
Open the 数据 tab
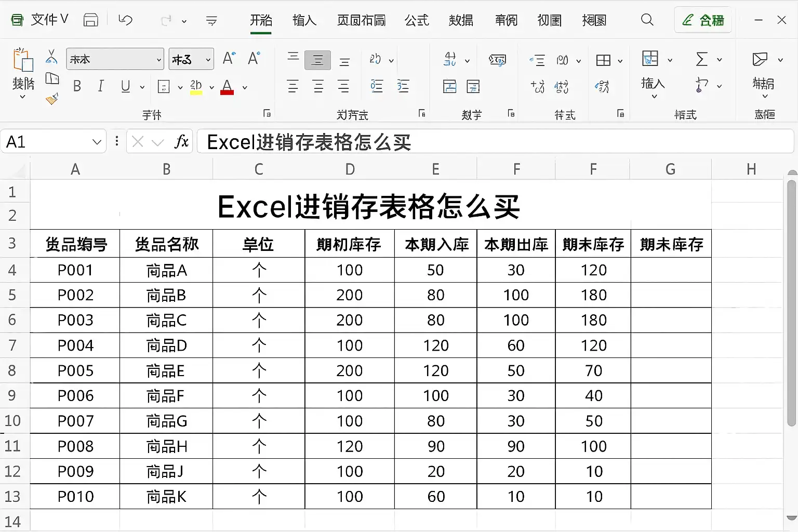click(461, 20)
